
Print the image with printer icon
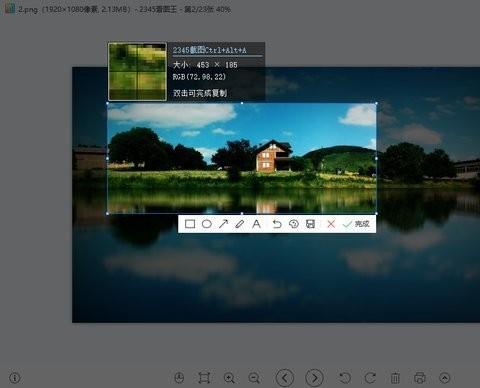coord(419,378)
